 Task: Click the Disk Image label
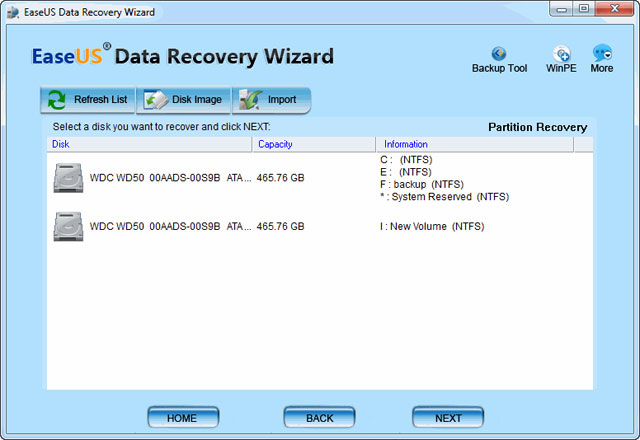click(197, 100)
